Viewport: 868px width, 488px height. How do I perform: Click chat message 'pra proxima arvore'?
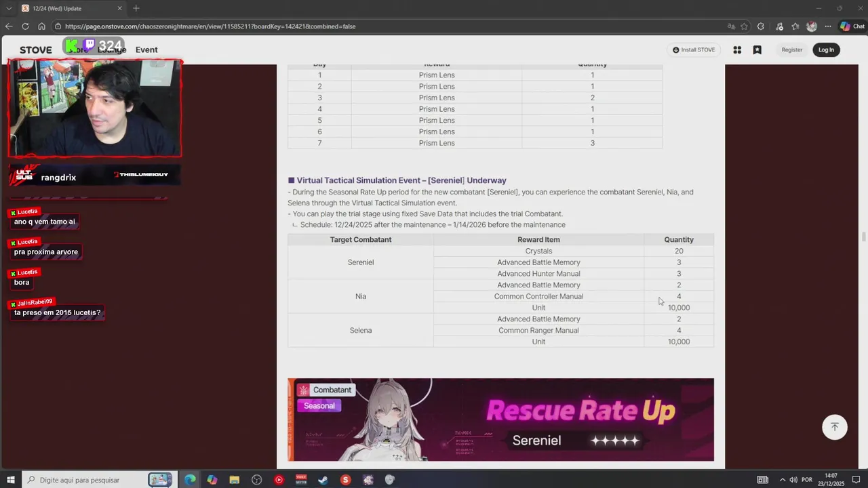(x=46, y=252)
